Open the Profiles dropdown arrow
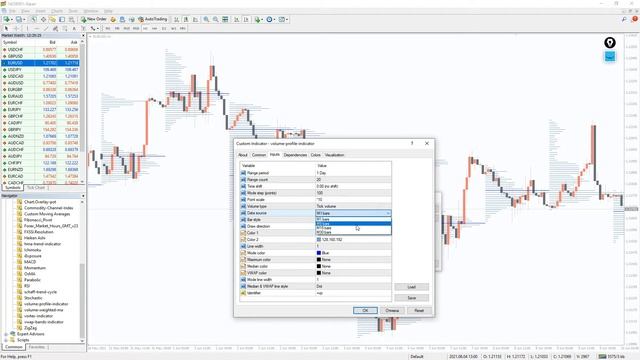640x360 pixels. point(24,19)
